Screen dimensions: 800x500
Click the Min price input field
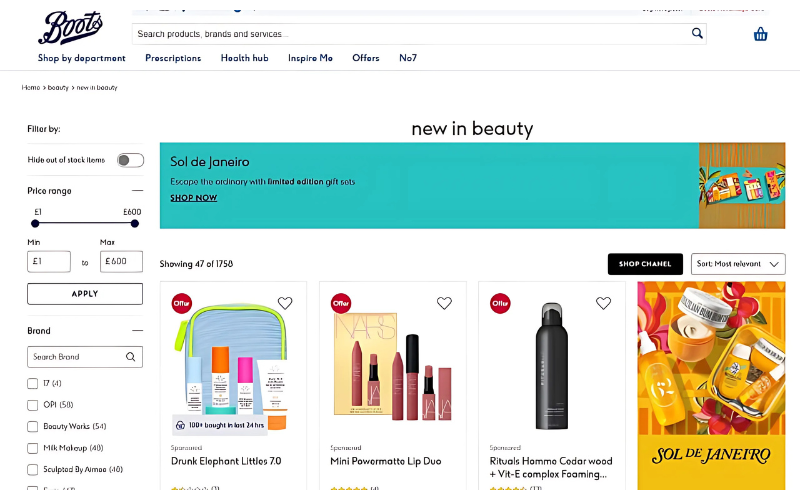(49, 261)
